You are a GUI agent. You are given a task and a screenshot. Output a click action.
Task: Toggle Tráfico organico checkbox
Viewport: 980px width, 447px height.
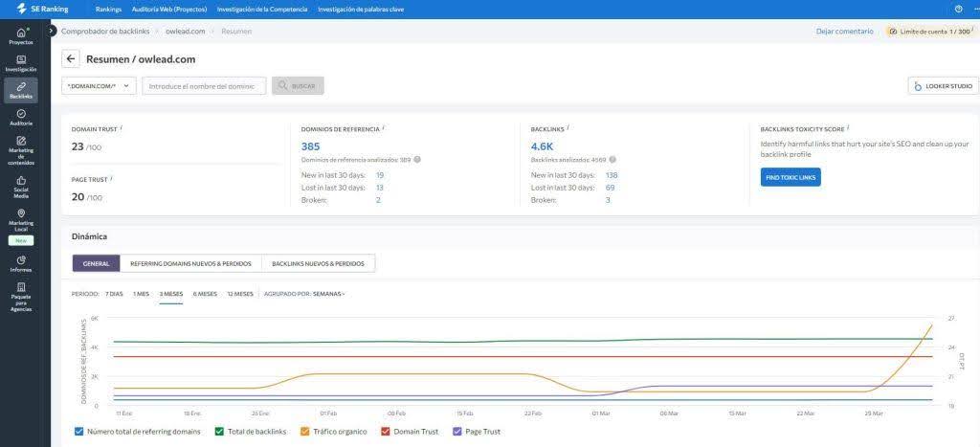pyautogui.click(x=304, y=432)
